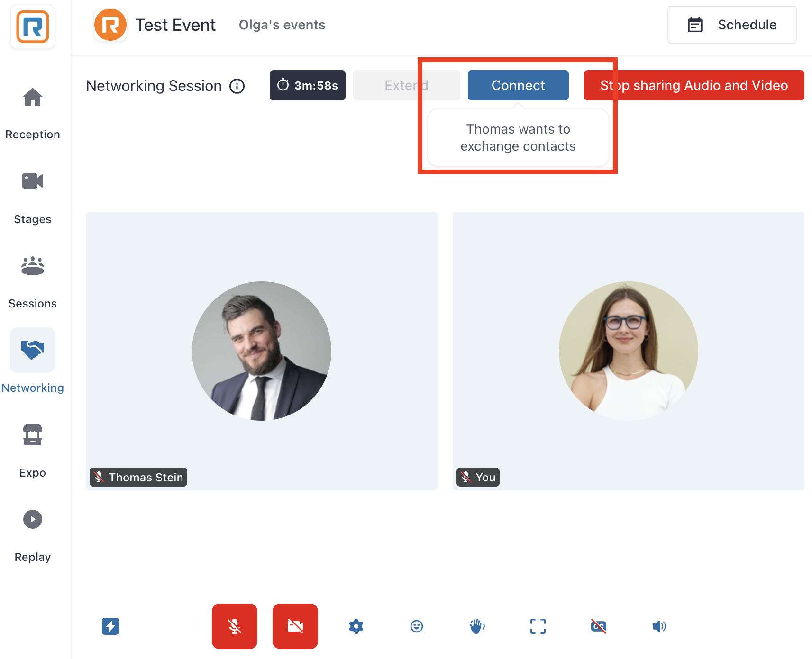Image resolution: width=812 pixels, height=659 pixels.
Task: Click the You name label
Action: [478, 477]
